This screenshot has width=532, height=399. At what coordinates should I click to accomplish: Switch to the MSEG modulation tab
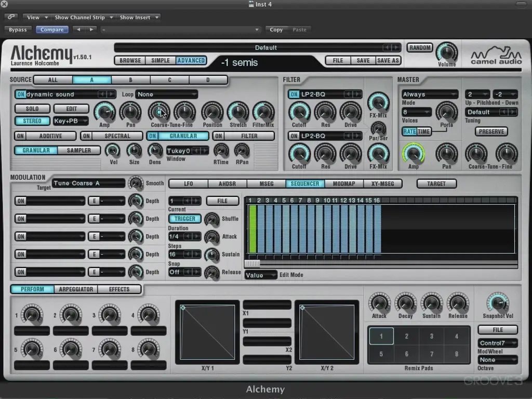pyautogui.click(x=267, y=183)
